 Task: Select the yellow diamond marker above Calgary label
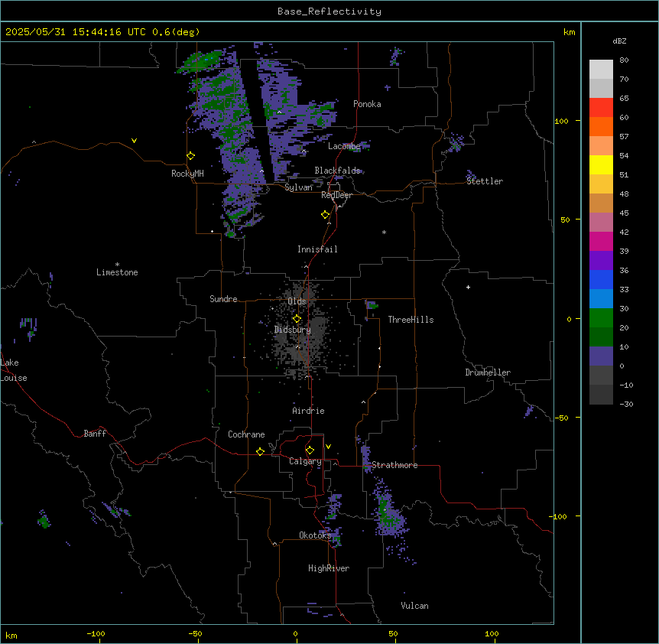click(x=310, y=450)
